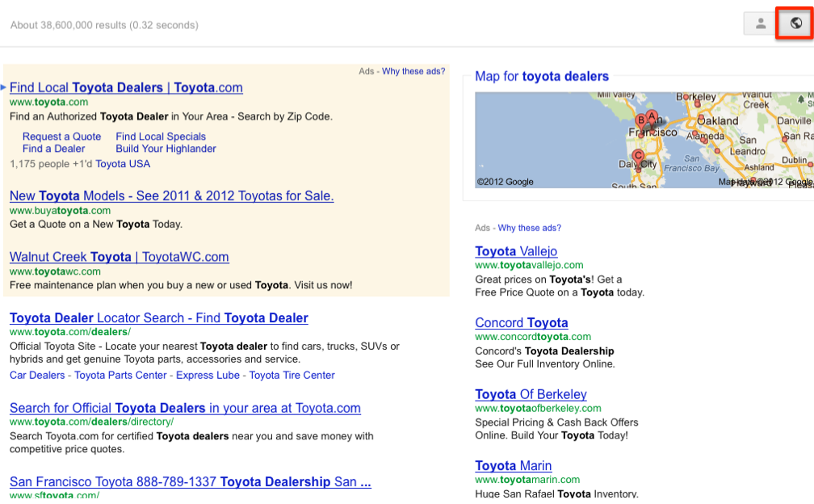Switch to global results globe icon

[x=795, y=23]
